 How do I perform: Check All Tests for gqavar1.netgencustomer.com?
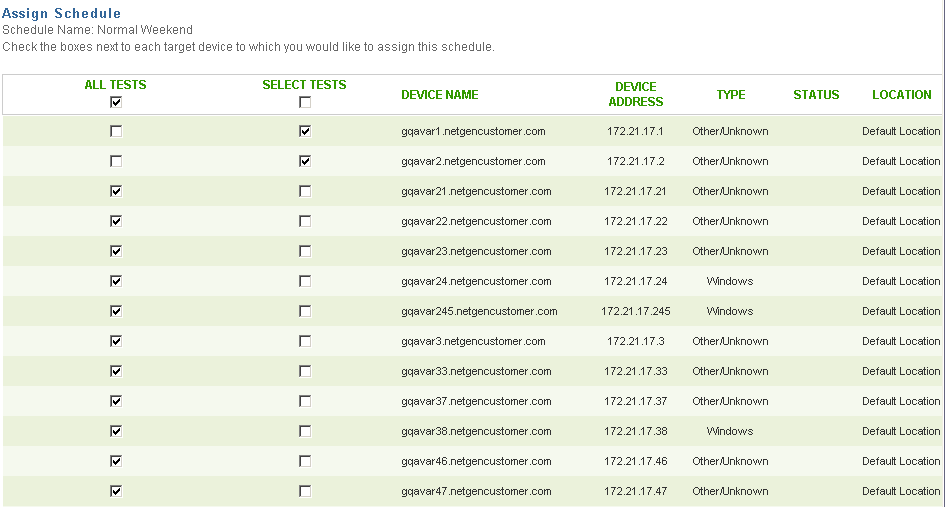(x=116, y=131)
